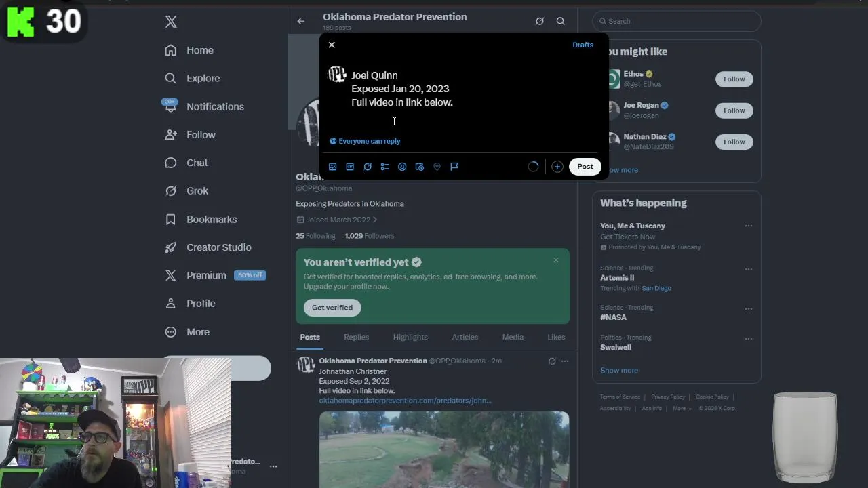Click the Grok icon in profile header

click(540, 21)
